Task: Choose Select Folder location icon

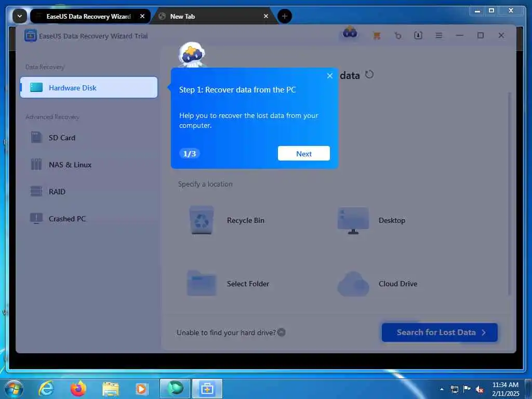Action: pos(202,283)
